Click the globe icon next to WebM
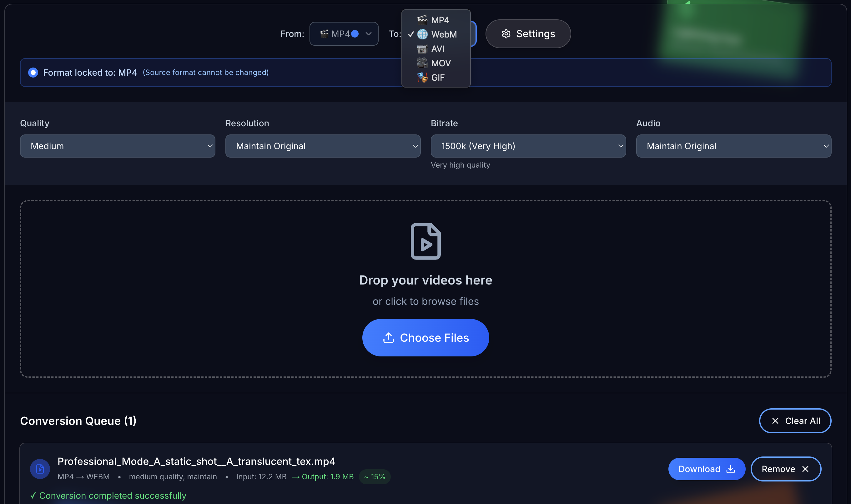 click(422, 34)
